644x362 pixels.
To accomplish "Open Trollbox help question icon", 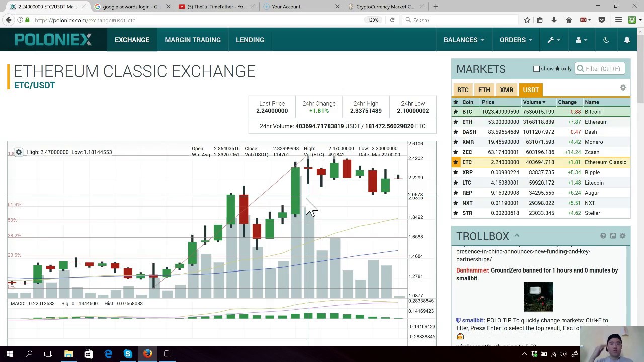I will 603,236.
